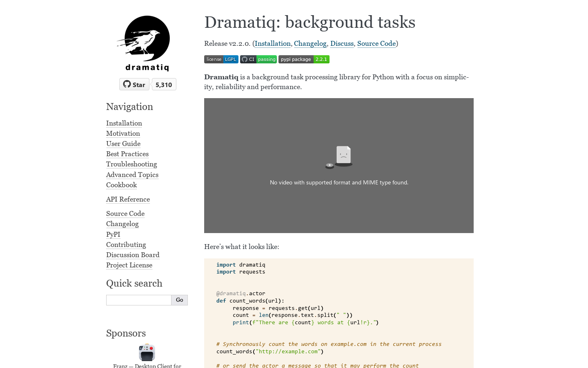Screen dimensions: 588x368
Task: Open PyPI link in sidebar
Action: point(113,234)
